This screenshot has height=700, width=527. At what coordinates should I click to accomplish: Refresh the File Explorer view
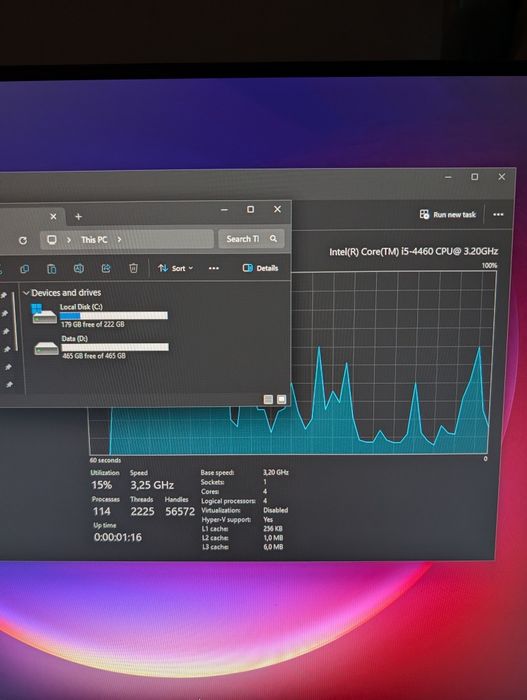23,241
